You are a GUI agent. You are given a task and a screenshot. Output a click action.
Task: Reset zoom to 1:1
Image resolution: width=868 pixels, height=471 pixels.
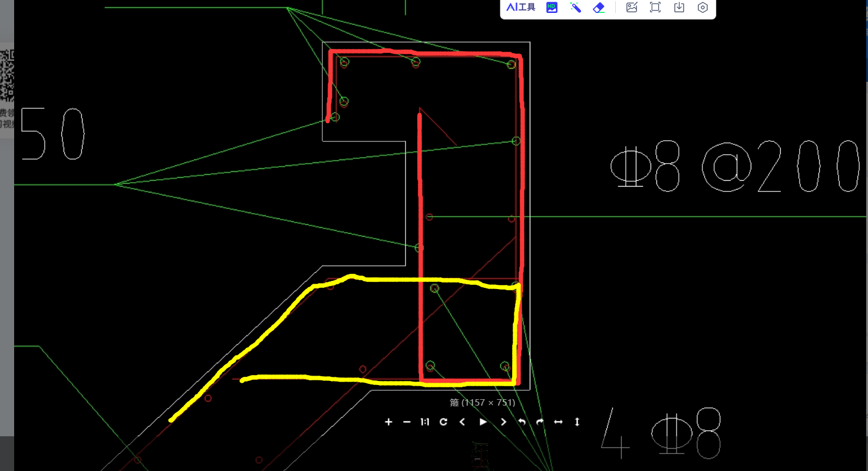425,422
